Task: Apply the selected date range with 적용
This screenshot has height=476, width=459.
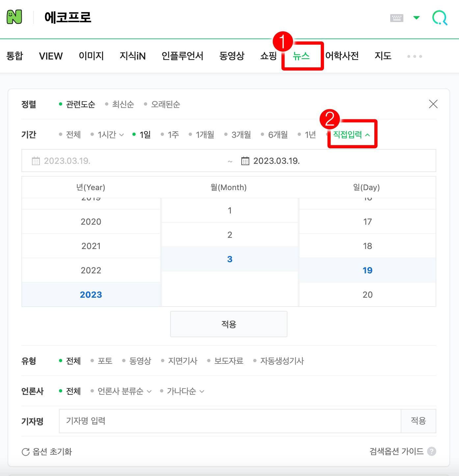Action: pyautogui.click(x=229, y=324)
